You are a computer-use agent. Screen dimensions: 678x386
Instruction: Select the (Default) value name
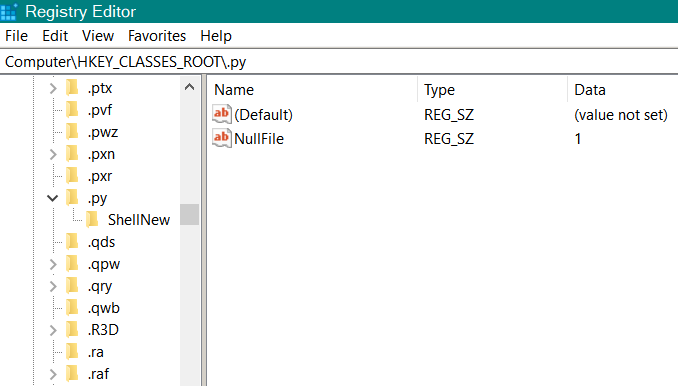click(x=263, y=115)
